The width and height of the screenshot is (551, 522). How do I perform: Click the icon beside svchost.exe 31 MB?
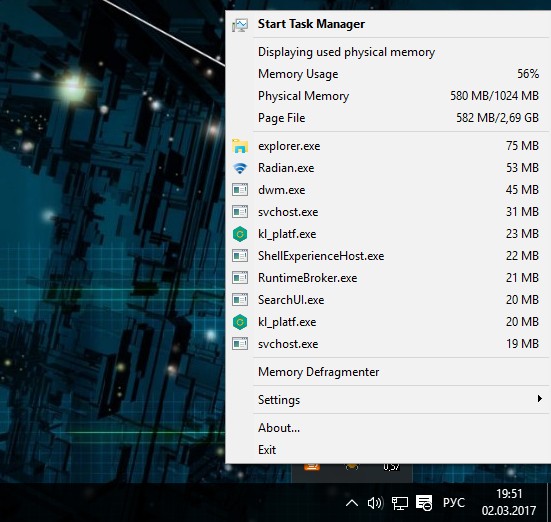[240, 212]
